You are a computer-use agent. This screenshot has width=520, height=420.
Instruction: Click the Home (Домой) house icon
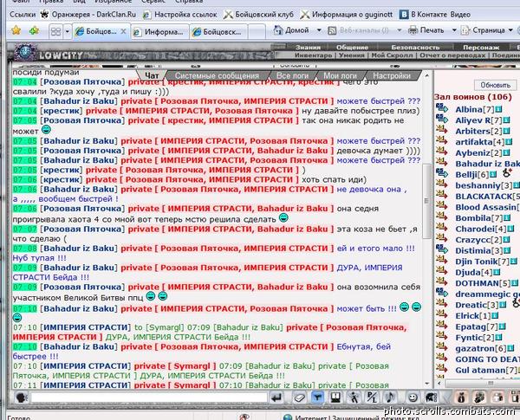click(278, 30)
